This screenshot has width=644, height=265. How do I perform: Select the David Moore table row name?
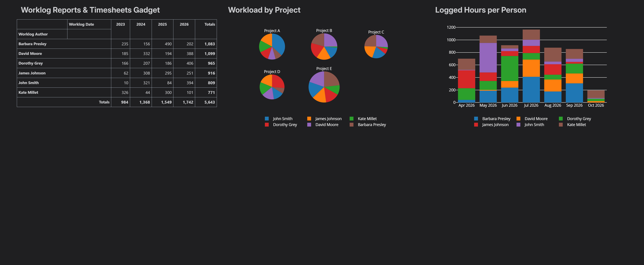[x=30, y=54]
